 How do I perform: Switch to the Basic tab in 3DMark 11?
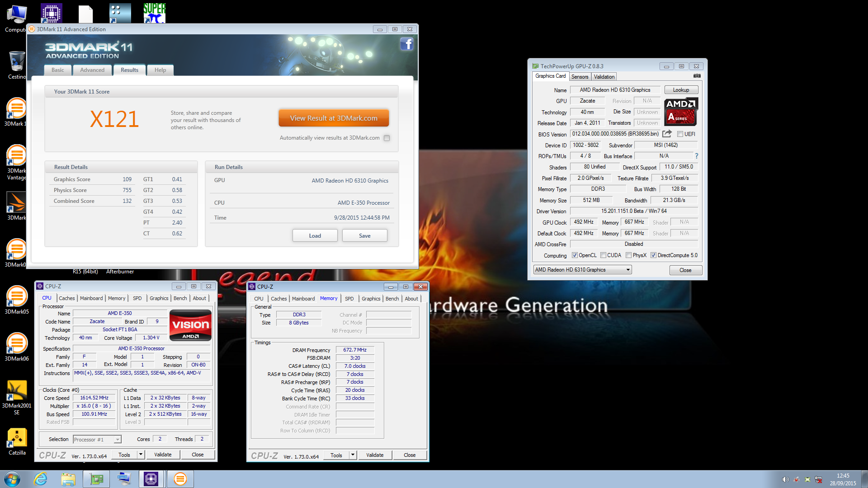pyautogui.click(x=58, y=70)
